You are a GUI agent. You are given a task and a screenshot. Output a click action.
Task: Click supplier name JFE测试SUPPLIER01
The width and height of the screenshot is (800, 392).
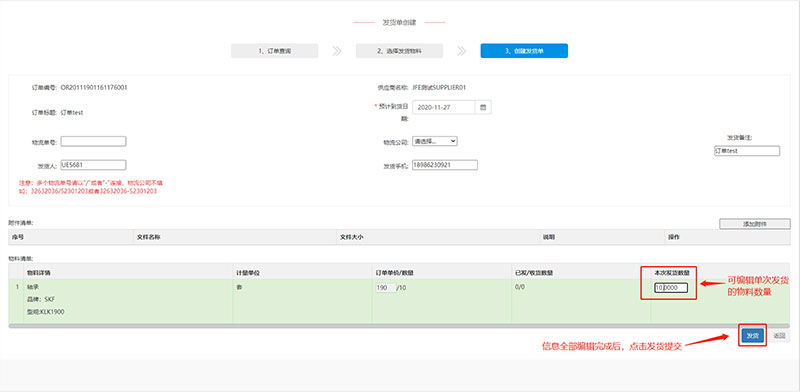coord(439,87)
